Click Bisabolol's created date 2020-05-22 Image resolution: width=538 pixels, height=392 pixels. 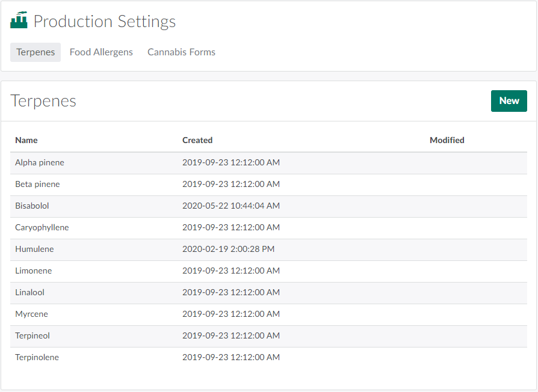click(230, 206)
